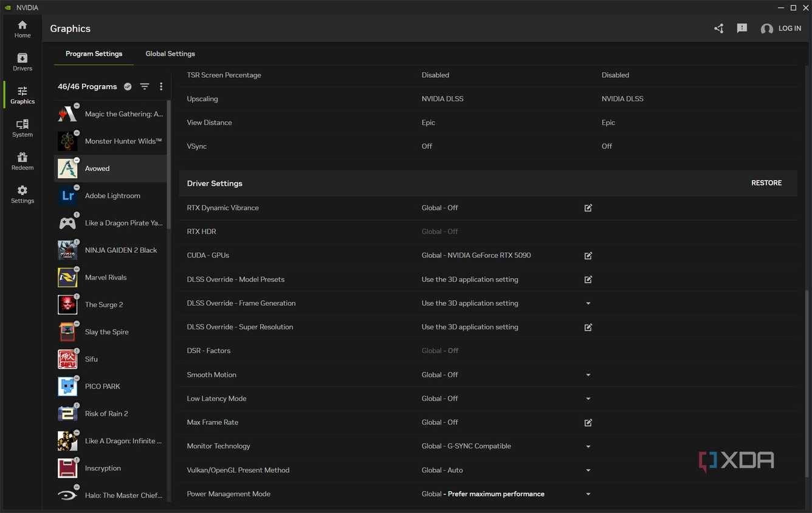The height and width of the screenshot is (513, 812).
Task: Open the Drivers section in sidebar
Action: click(x=22, y=62)
